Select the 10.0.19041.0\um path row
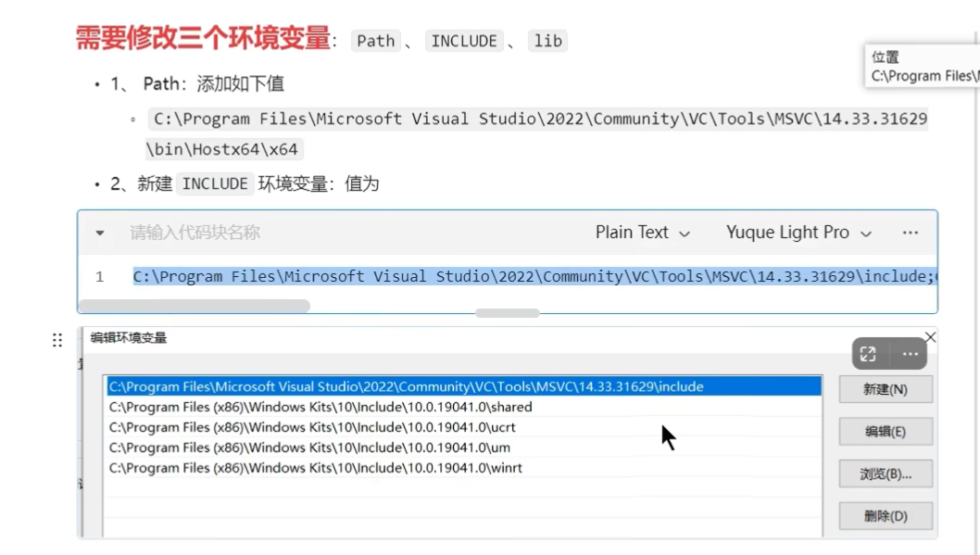Screen dimensions: 980x555 point(464,448)
